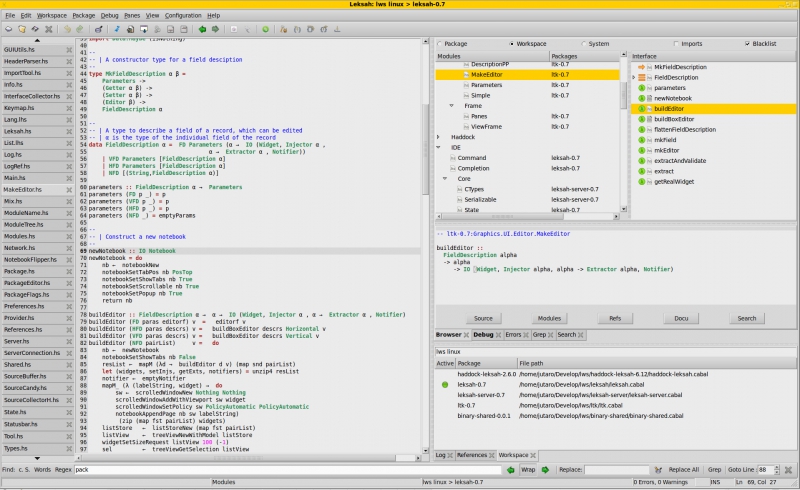Click the Replace All button
Viewport: 800px width, 490px height.
683,468
